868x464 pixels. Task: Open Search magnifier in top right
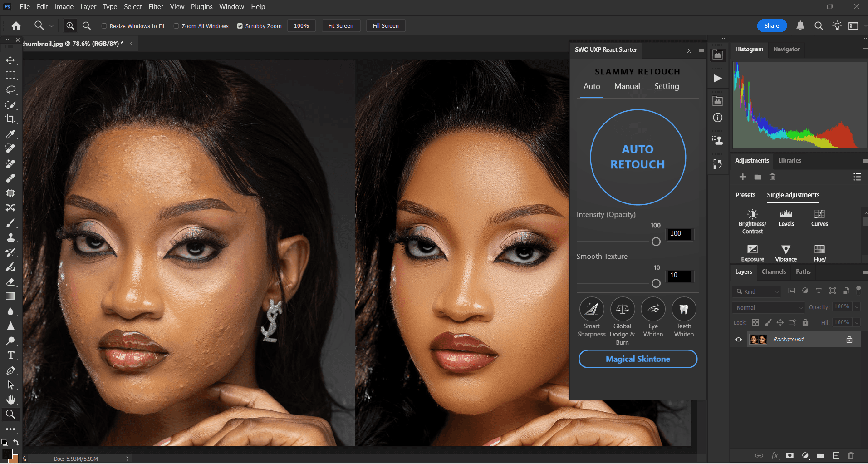819,26
